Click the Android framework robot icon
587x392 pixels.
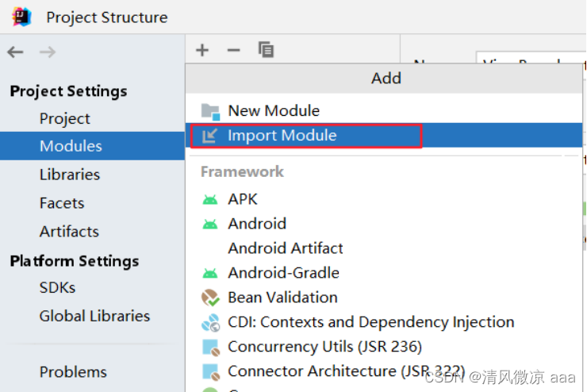(210, 224)
